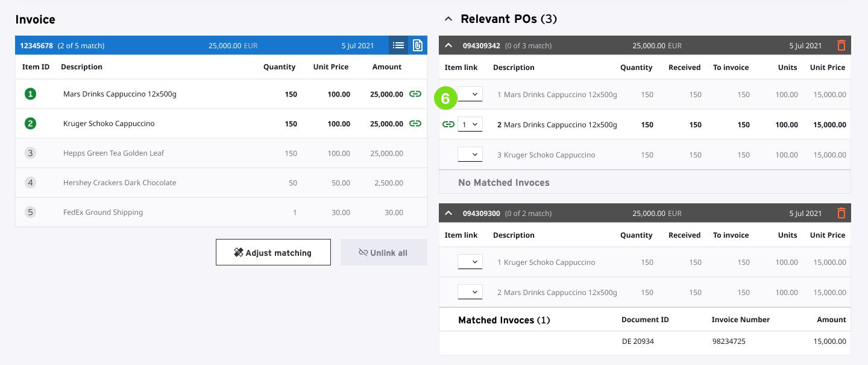This screenshot has height=365, width=868.
Task: Click the list view icon in invoice header
Action: point(398,45)
